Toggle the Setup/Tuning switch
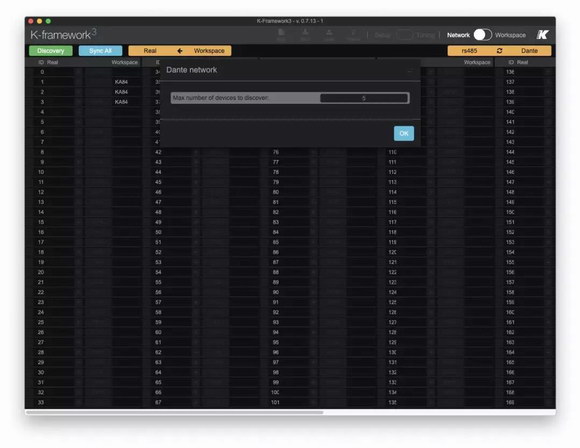The width and height of the screenshot is (580, 448). tap(404, 35)
